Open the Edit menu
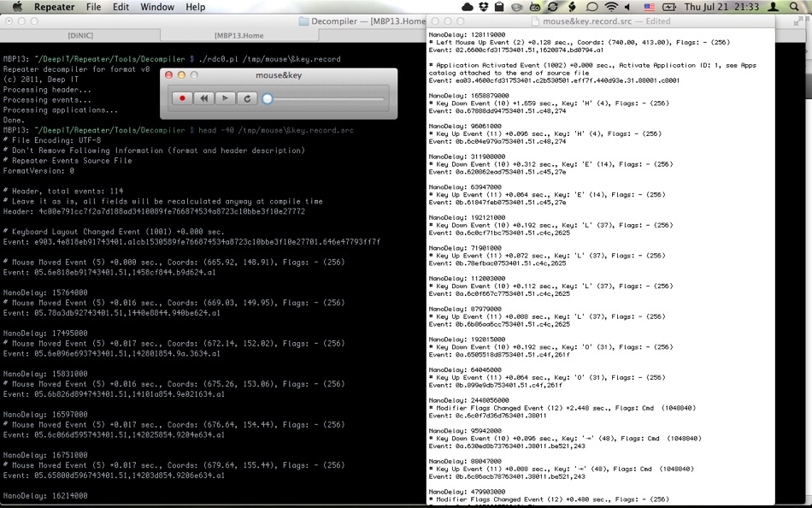The image size is (812, 508). (121, 7)
